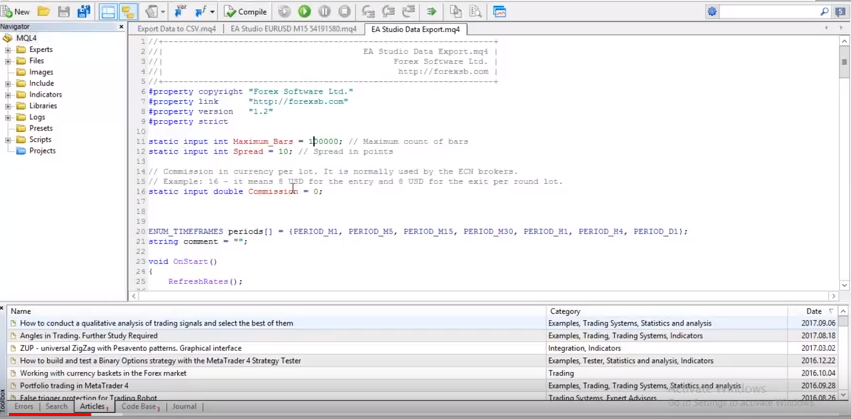Viewport: 851px width, 419px height.
Task: Click the Styler icon in toolbar
Action: 151,11
